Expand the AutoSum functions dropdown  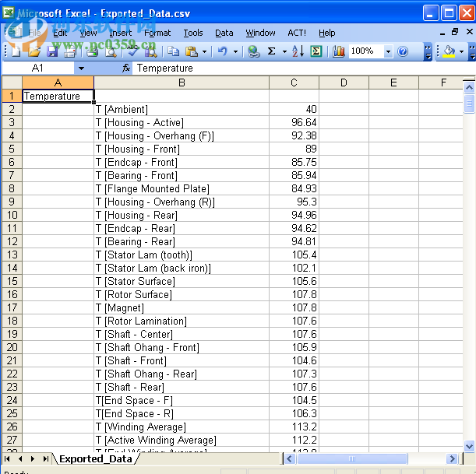click(x=284, y=52)
